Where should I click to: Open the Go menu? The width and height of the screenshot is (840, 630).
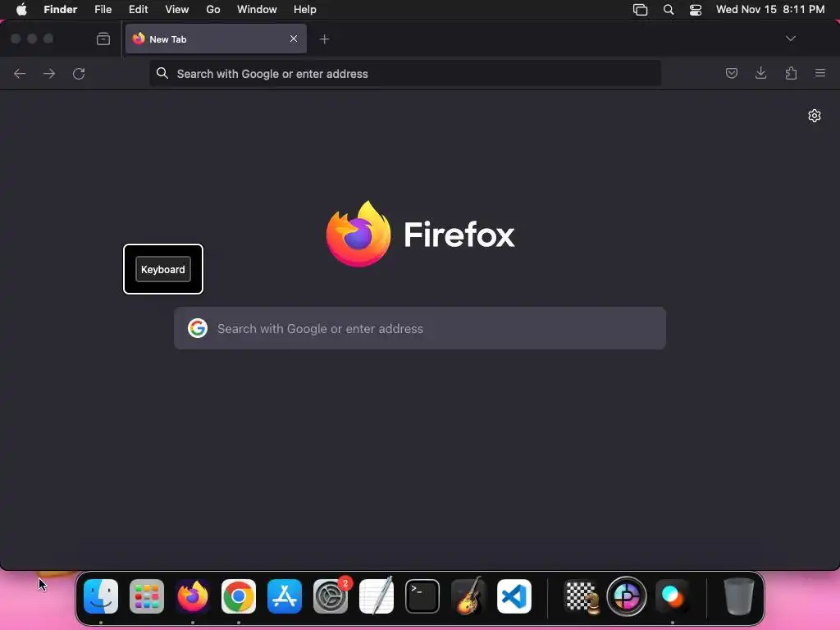pos(213,10)
